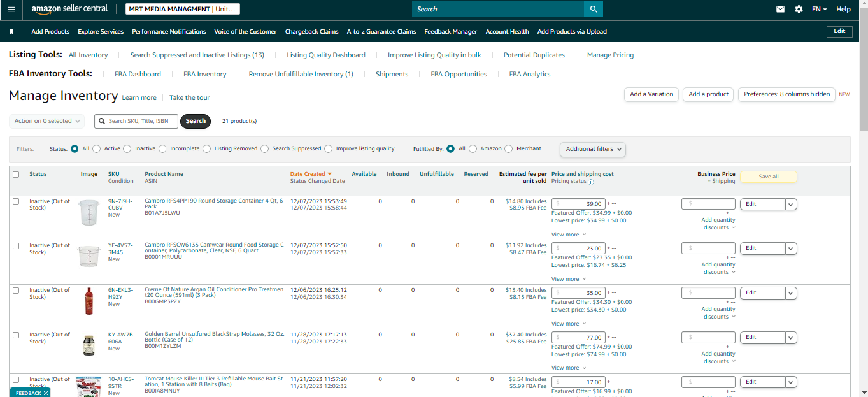Open the hamburger navigation menu
Viewport: 868px width, 397px height.
[x=11, y=10]
